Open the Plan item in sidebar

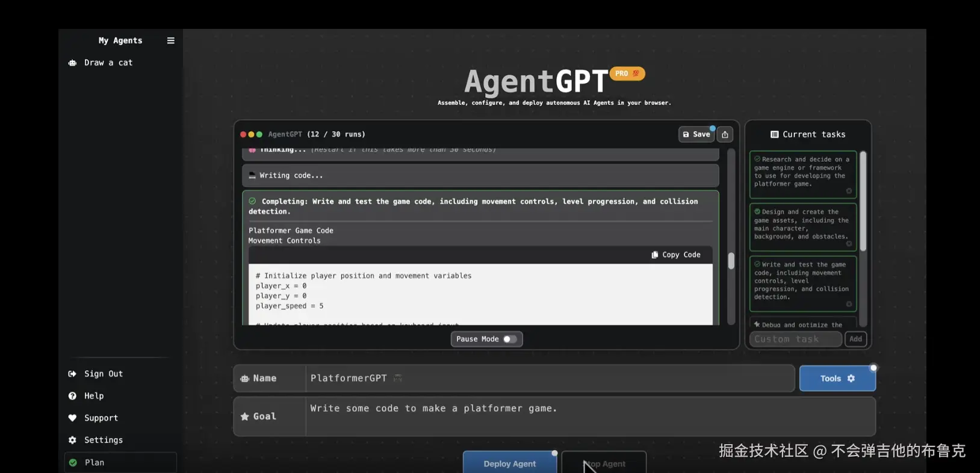click(x=120, y=462)
